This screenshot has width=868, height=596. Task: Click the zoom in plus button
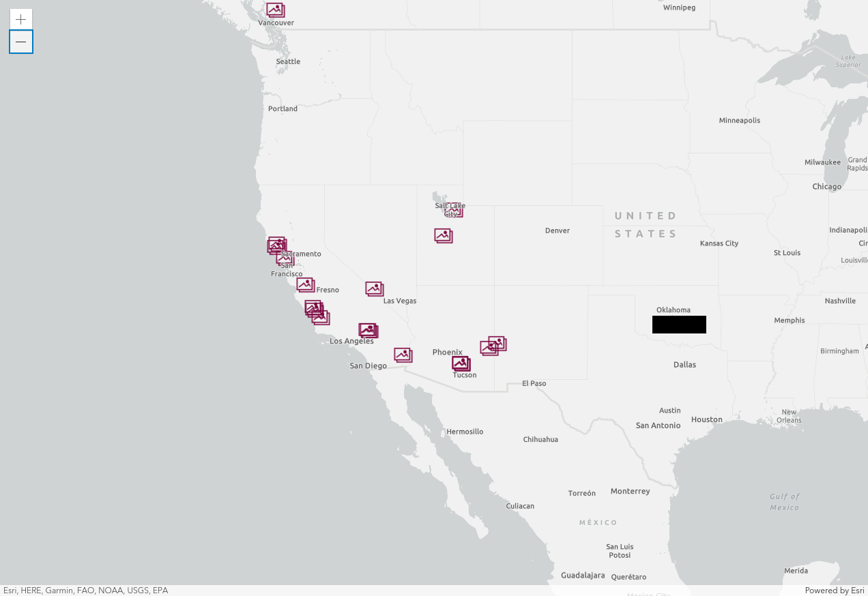point(20,19)
